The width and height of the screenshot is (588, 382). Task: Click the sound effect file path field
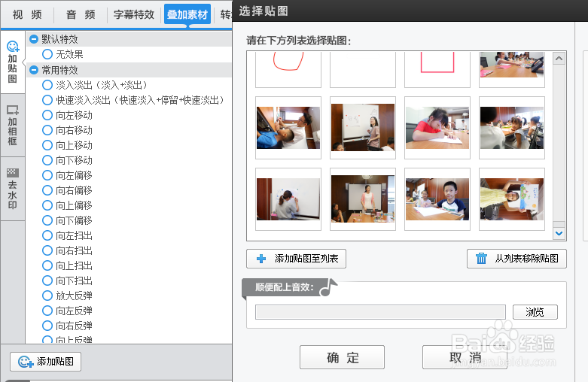(x=380, y=312)
